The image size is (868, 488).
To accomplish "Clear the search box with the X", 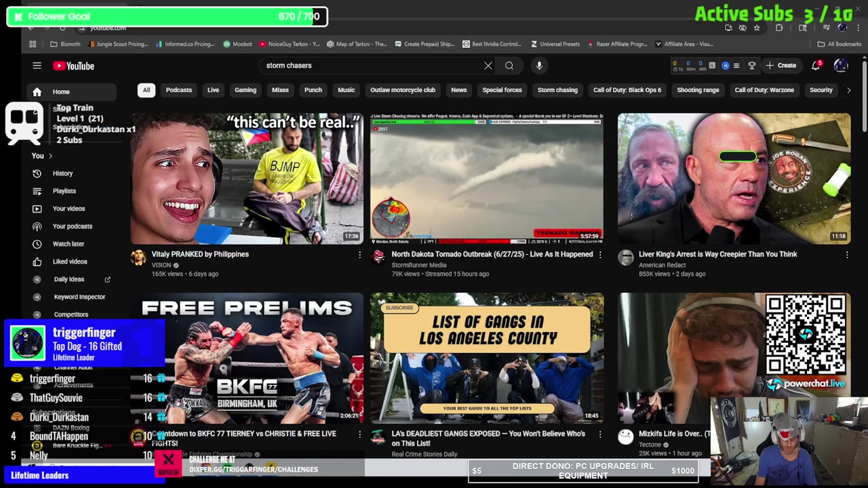I will pos(488,66).
